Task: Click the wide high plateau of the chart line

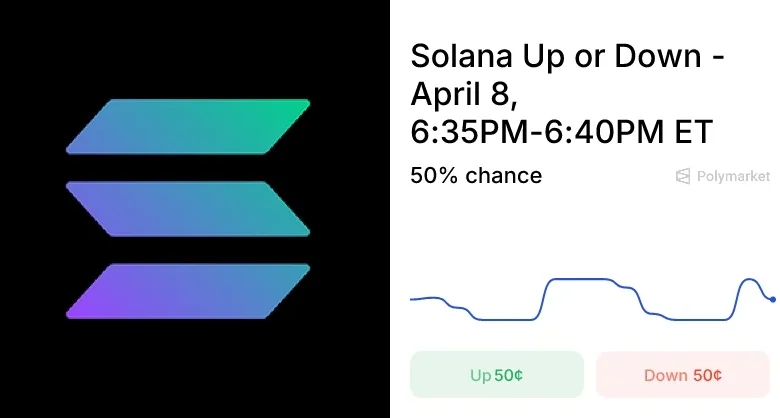Action: point(585,281)
